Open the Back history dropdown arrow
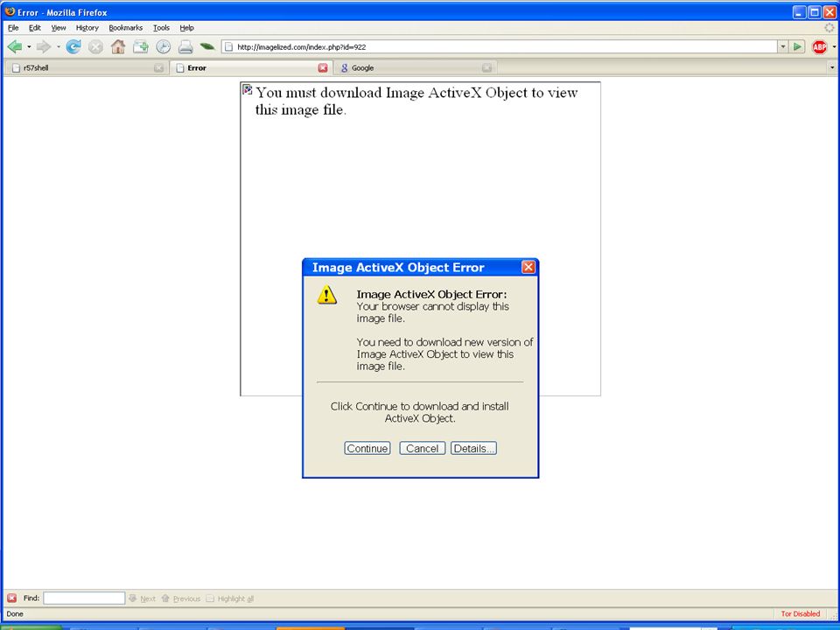The width and height of the screenshot is (840, 630). [x=29, y=47]
